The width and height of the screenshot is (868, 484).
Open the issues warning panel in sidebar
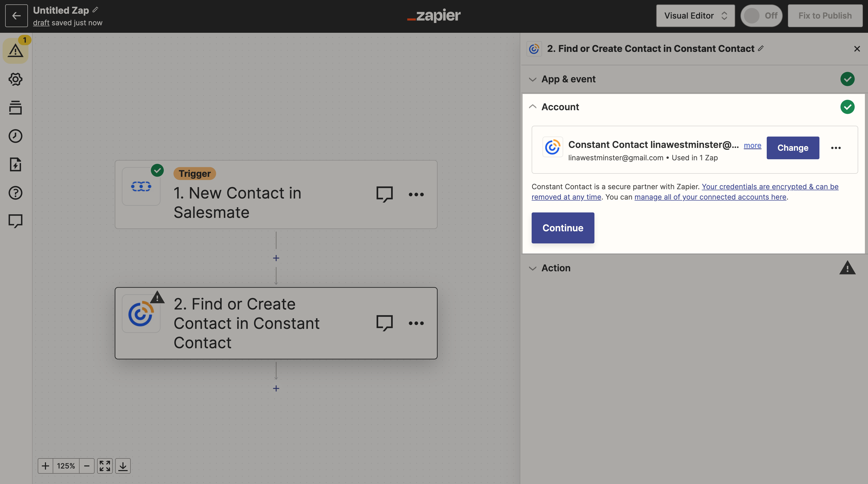tap(16, 51)
